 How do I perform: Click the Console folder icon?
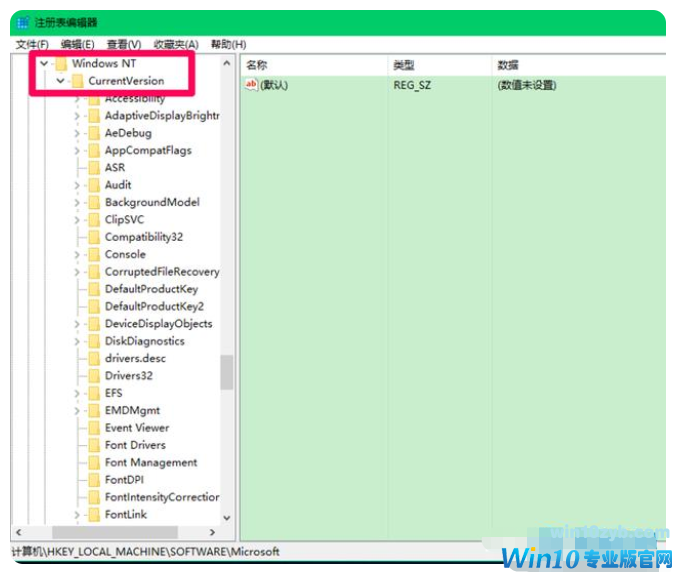94,255
